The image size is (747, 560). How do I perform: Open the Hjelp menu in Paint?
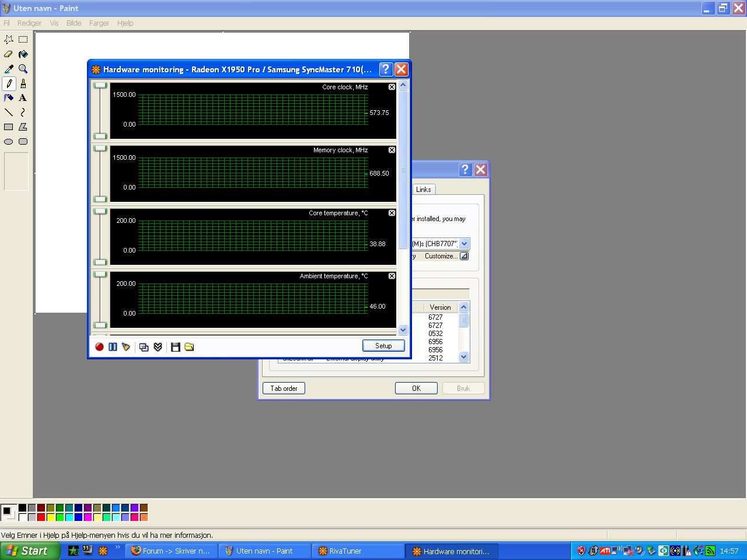pyautogui.click(x=125, y=23)
